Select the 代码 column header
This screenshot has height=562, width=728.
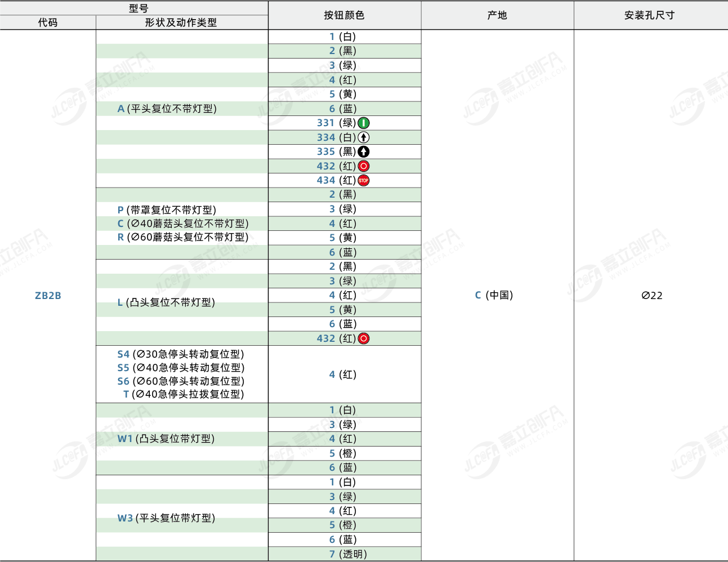click(48, 23)
